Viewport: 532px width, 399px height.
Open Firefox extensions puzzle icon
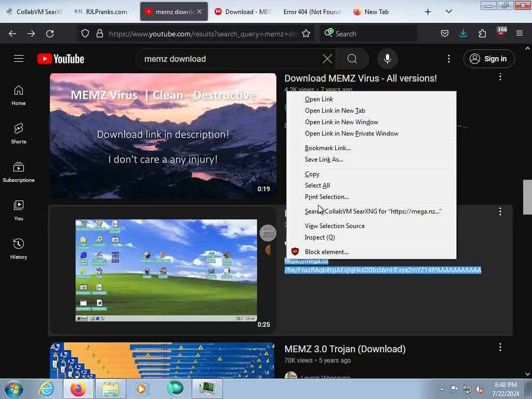[482, 33]
